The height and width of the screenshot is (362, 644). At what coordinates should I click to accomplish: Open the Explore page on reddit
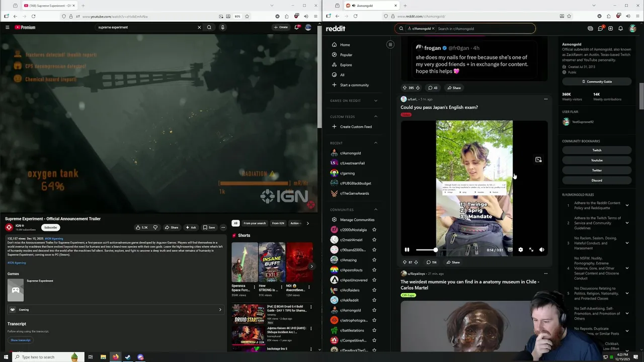tap(346, 65)
